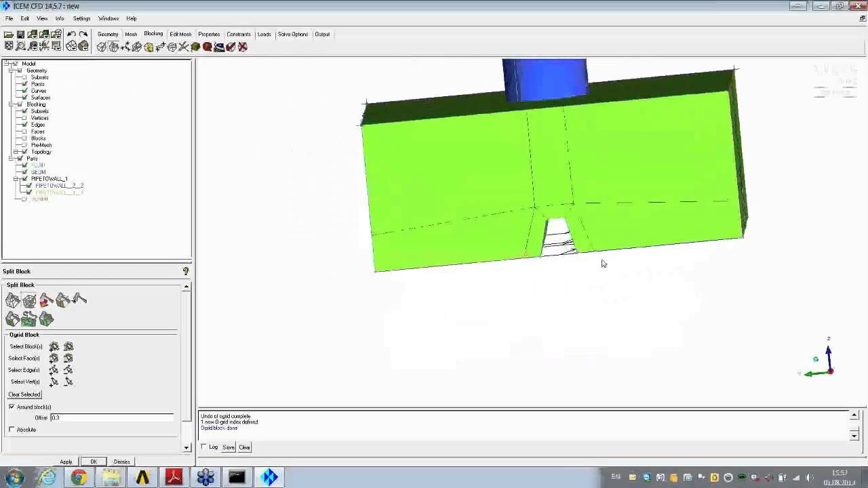Show Blocks via its tree checkbox

tap(24, 138)
